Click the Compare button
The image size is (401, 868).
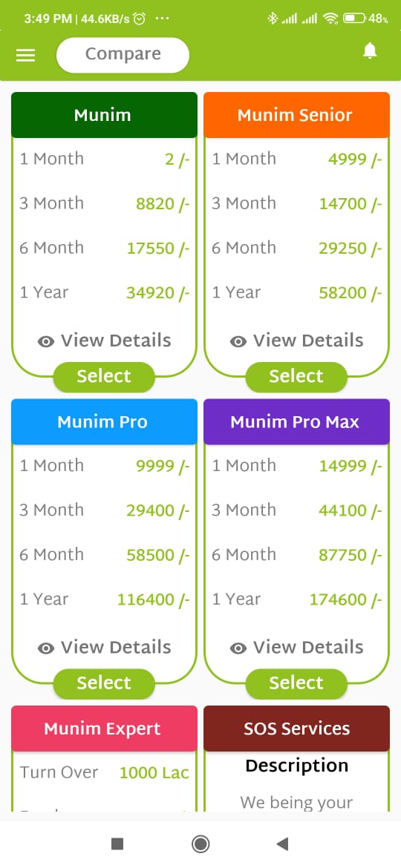123,55
